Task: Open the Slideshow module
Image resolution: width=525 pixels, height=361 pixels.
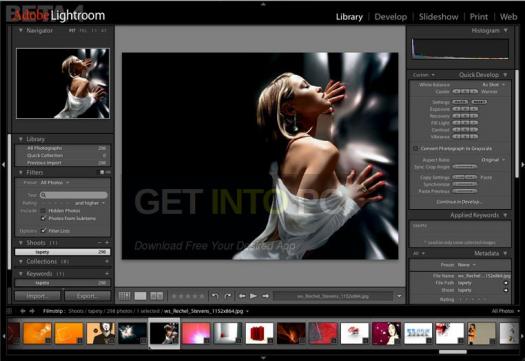Action: coord(439,17)
